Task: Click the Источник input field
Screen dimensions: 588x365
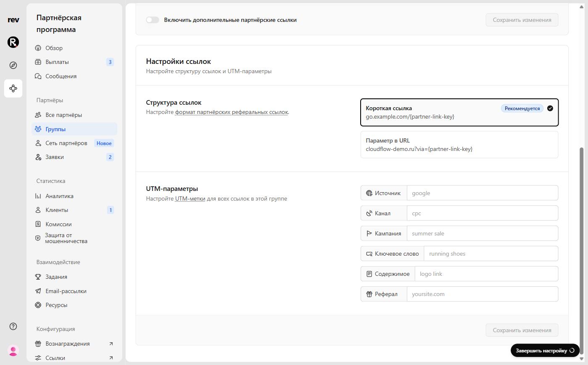Action: click(x=483, y=193)
